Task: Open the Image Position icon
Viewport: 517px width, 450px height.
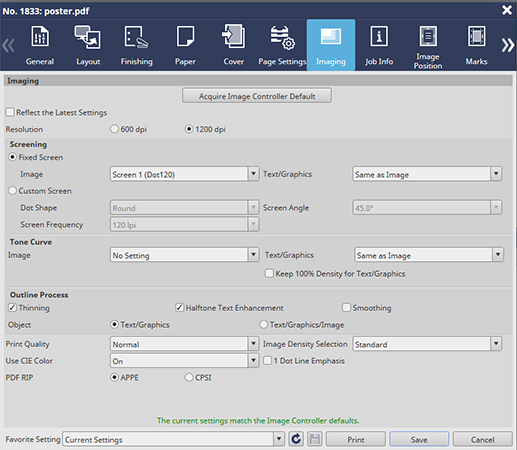Action: point(428,36)
